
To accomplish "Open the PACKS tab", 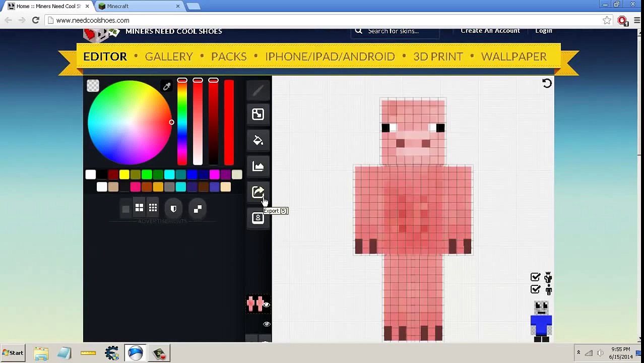I will (x=229, y=56).
